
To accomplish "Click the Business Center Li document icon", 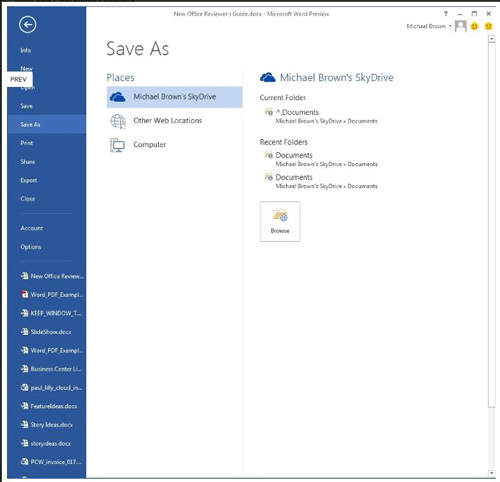I will click(24, 369).
